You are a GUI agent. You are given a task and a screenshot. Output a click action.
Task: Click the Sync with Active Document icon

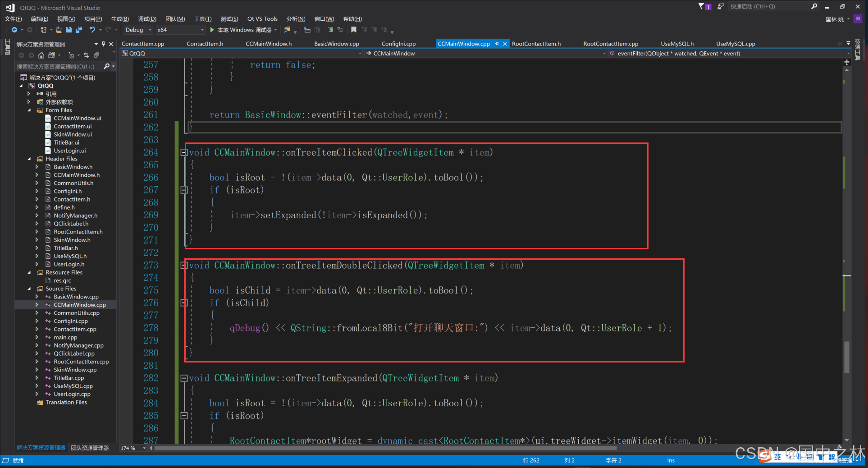tap(86, 55)
